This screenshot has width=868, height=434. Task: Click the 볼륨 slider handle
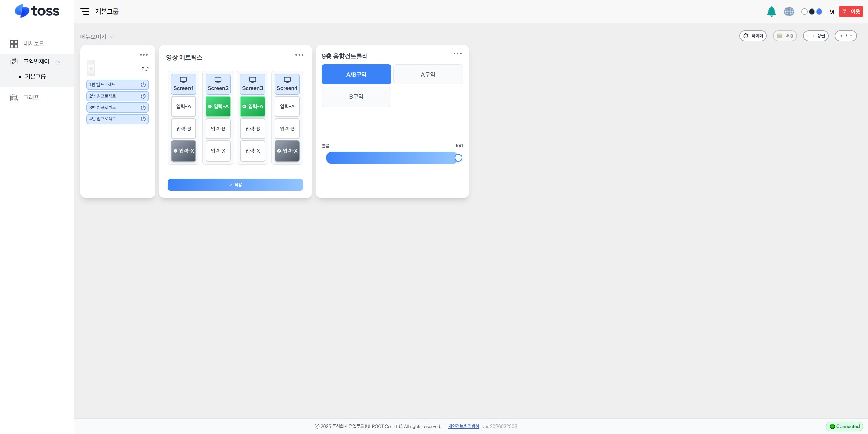[458, 158]
